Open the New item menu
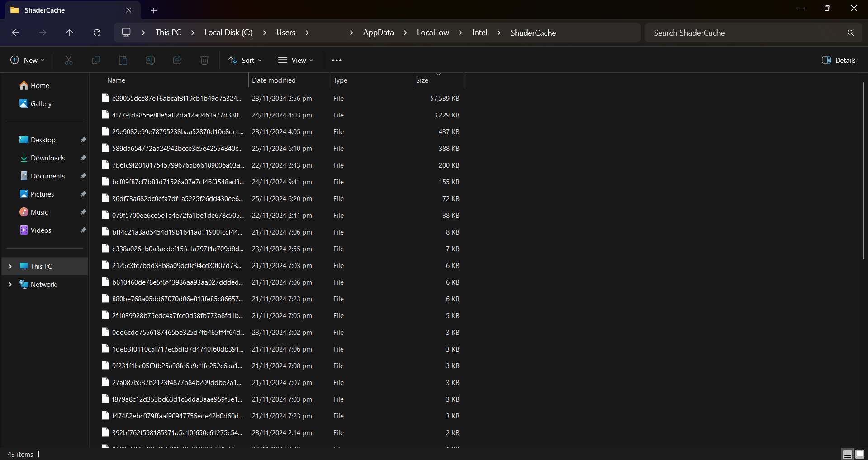Screen dimensions: 868x460 (28, 60)
